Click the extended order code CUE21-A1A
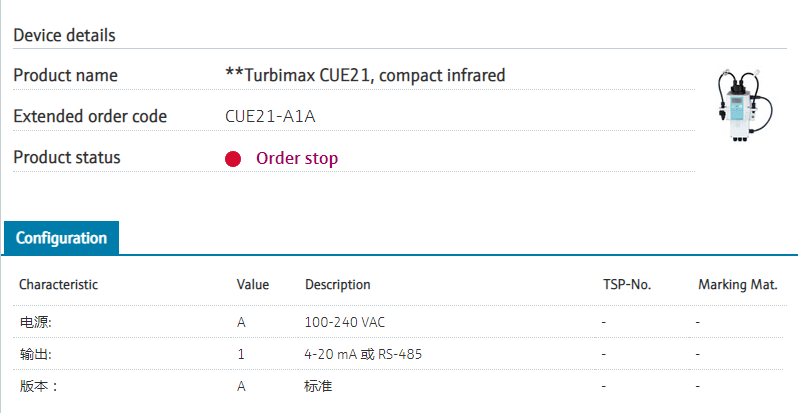798x413 pixels. pyautogui.click(x=271, y=116)
